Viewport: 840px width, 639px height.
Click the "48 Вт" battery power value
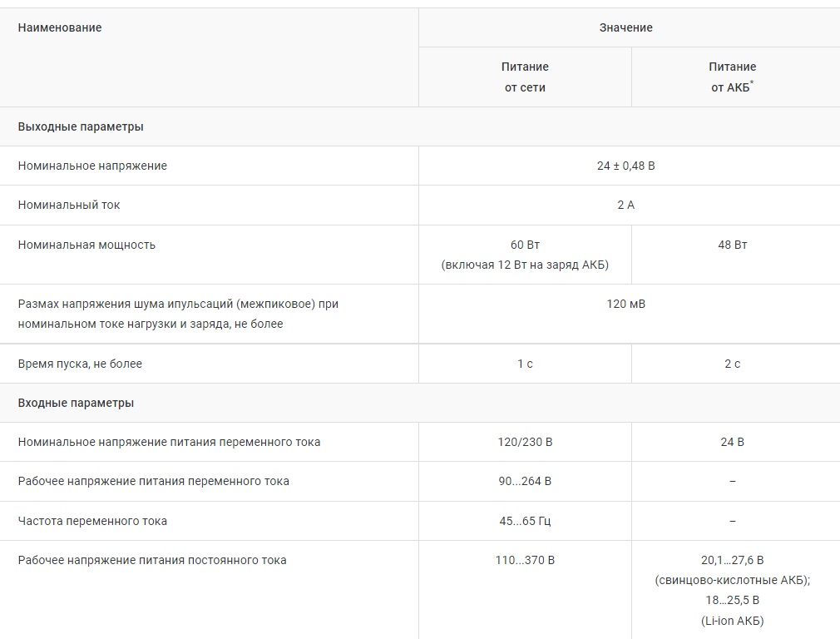(732, 245)
